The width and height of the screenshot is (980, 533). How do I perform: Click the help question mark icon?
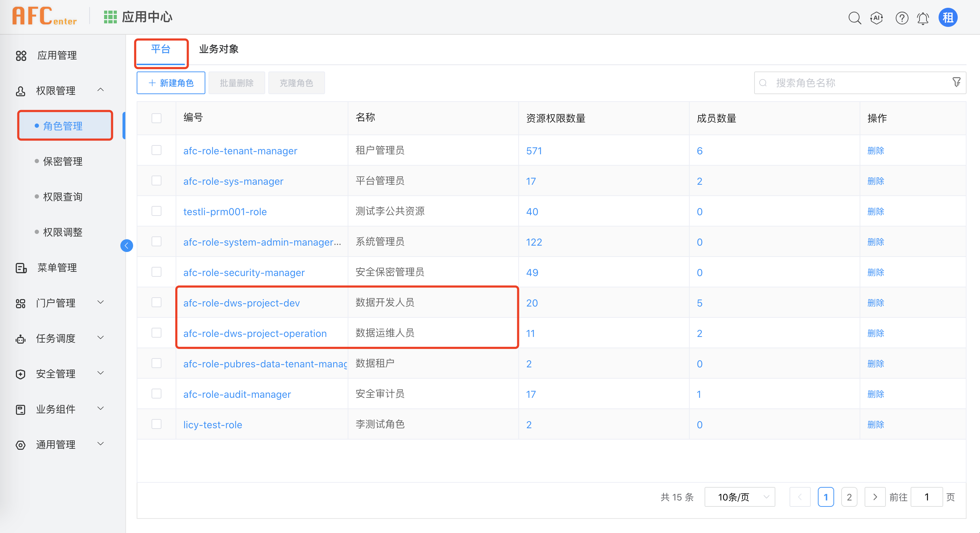coord(901,18)
